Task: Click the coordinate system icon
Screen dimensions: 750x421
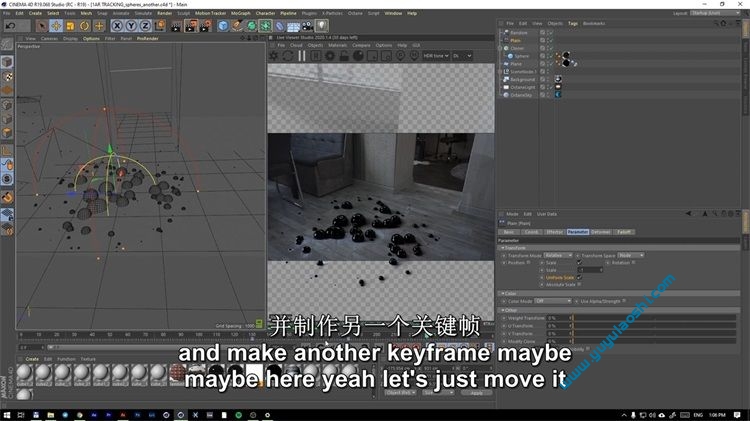Action: 160,25
